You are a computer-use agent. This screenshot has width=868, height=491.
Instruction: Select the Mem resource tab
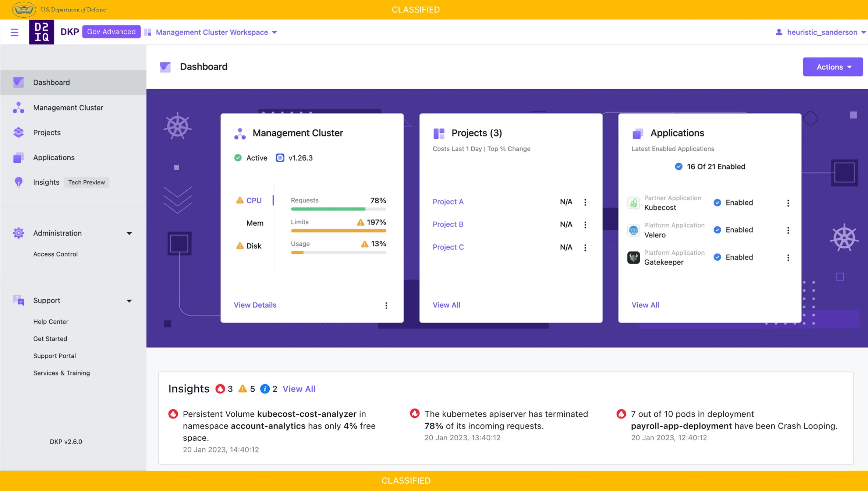[x=255, y=223]
